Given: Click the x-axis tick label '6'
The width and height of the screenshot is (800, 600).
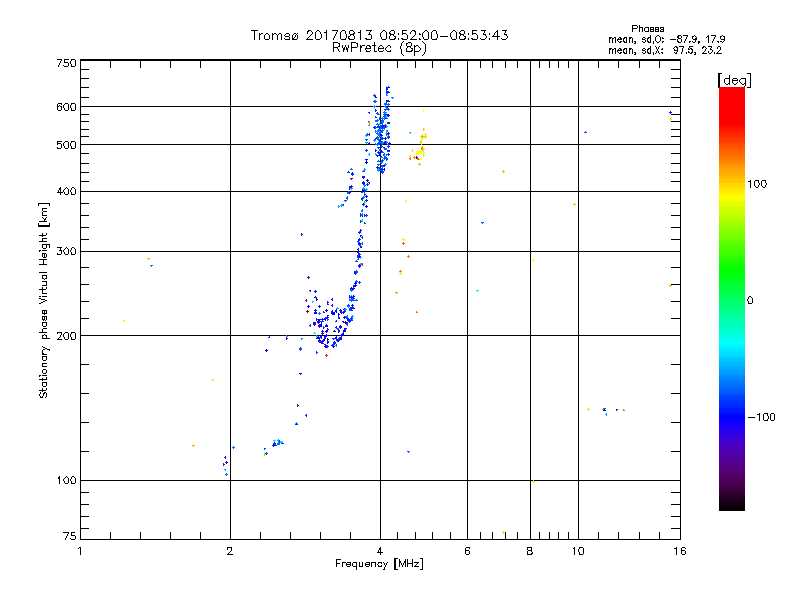Looking at the screenshot, I should pyautogui.click(x=467, y=551).
